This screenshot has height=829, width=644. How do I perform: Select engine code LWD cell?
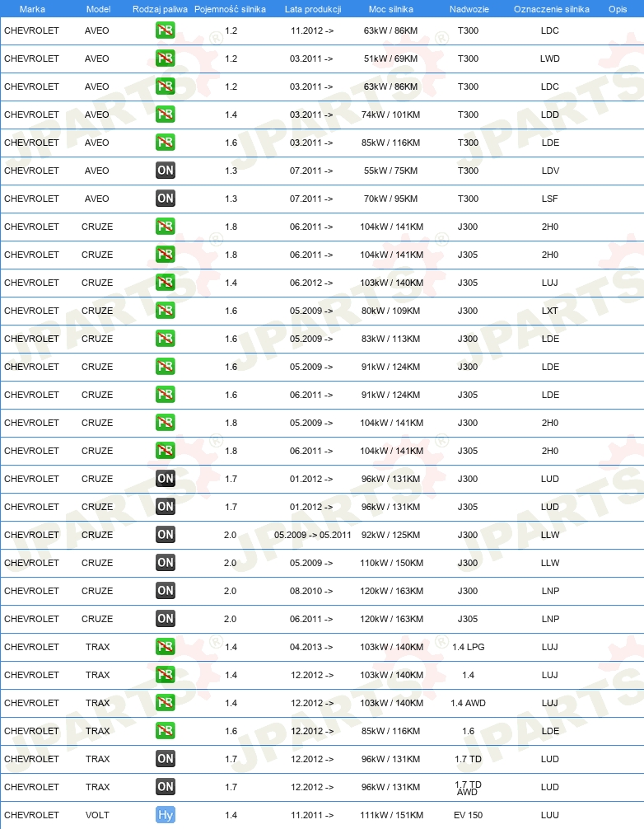point(550,59)
